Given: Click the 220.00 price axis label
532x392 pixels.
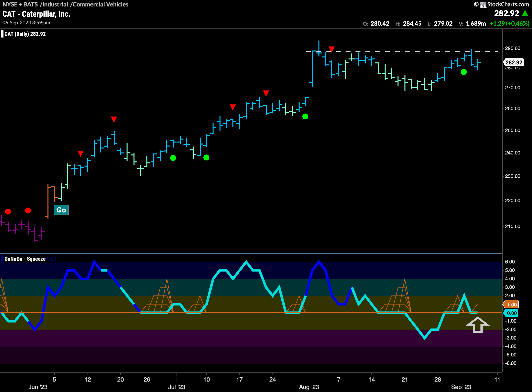Looking at the screenshot, I should pos(513,200).
